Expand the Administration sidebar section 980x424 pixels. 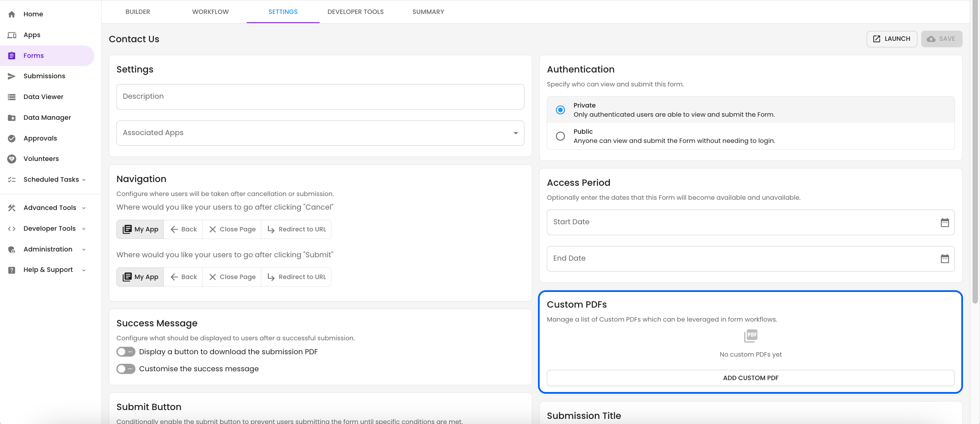[48, 249]
